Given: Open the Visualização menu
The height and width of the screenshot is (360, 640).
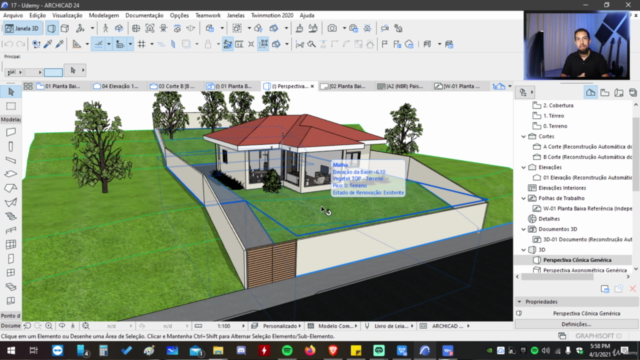Looking at the screenshot, I should tap(67, 15).
